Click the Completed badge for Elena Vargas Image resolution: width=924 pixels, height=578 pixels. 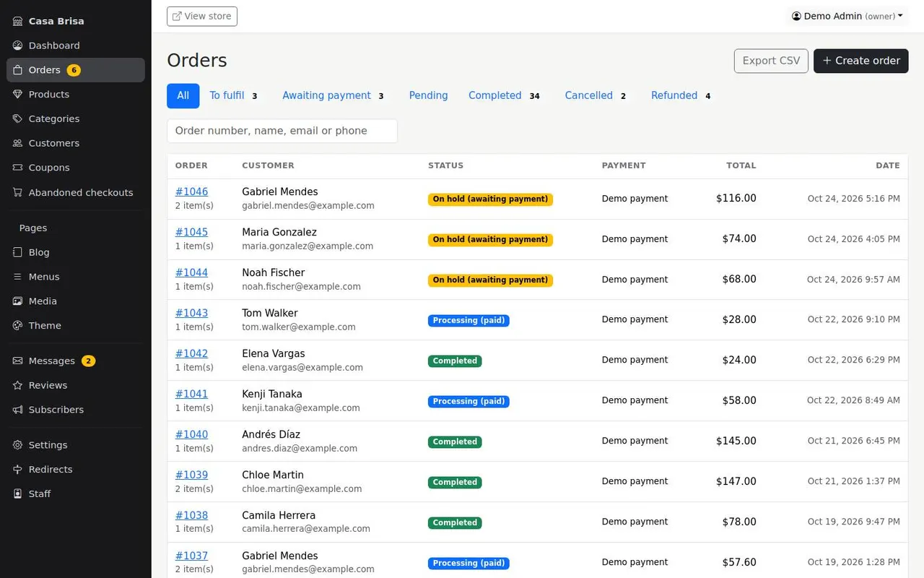455,361
